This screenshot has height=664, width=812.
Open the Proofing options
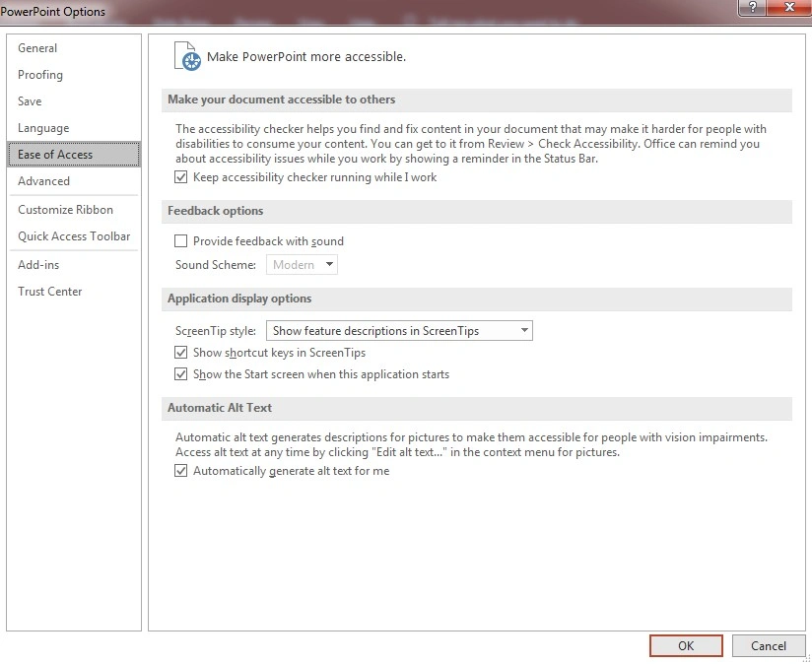[40, 75]
